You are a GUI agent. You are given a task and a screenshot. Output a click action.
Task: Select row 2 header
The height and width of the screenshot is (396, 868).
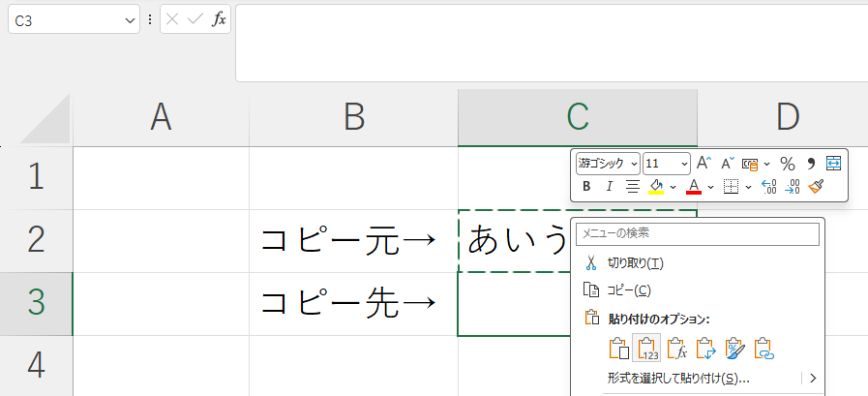pos(36,241)
